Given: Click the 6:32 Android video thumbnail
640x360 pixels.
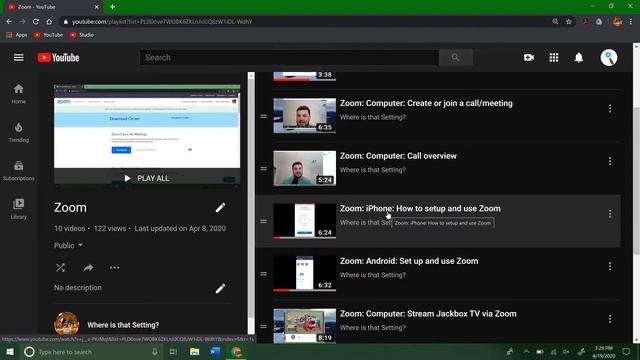Looking at the screenshot, I should pos(304,273).
